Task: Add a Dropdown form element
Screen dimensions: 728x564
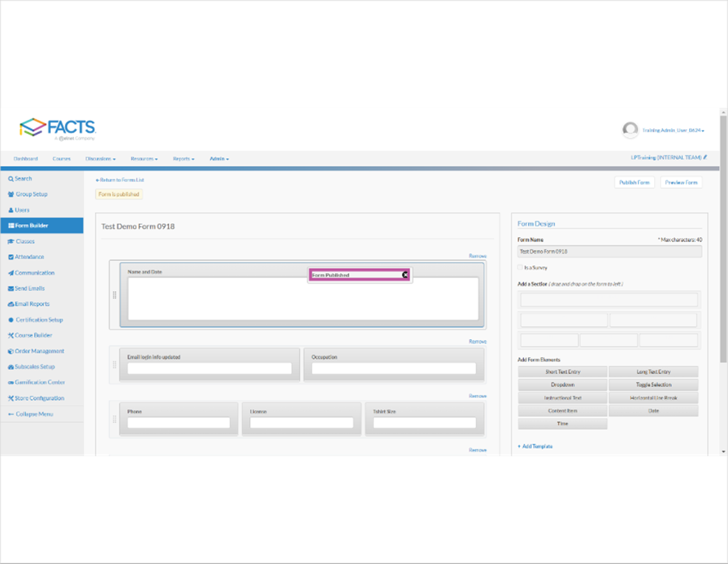Action: (563, 385)
